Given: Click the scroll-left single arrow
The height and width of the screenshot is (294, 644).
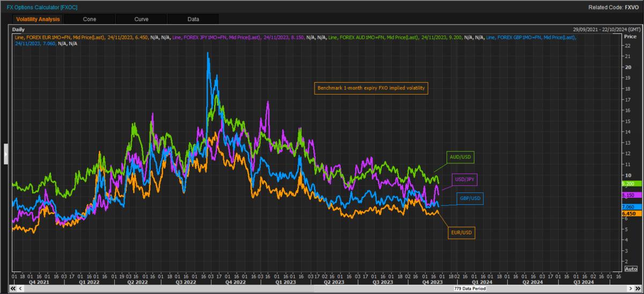Looking at the screenshot, I should click(x=20, y=288).
